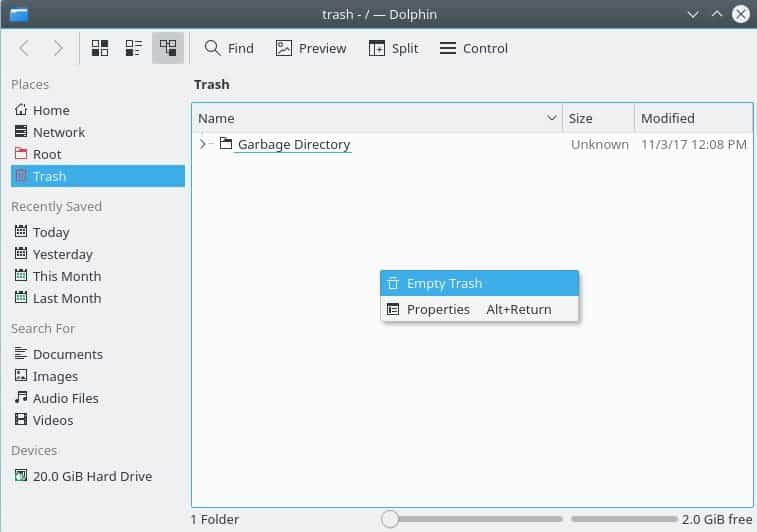Open Network in Places
The height and width of the screenshot is (532, 757).
(x=98, y=132)
